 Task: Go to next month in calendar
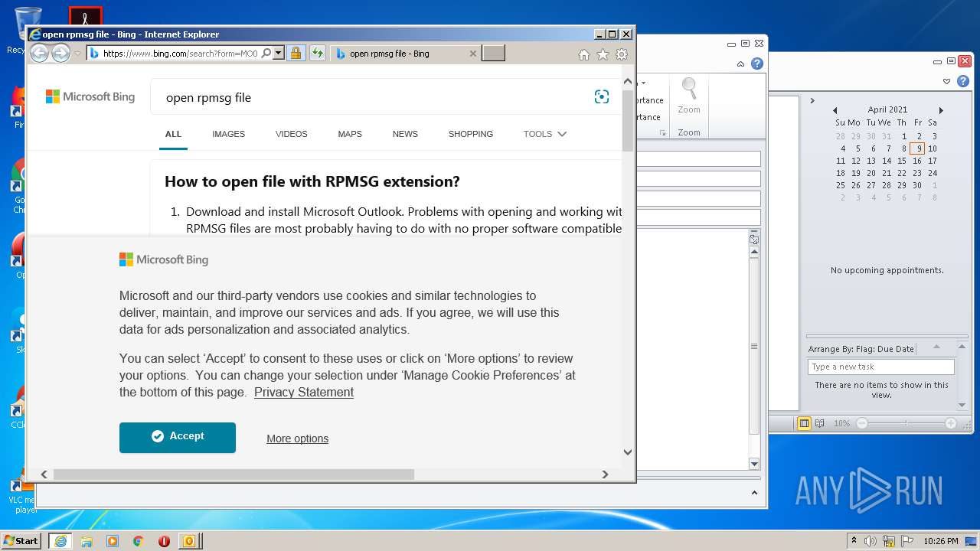pos(941,110)
